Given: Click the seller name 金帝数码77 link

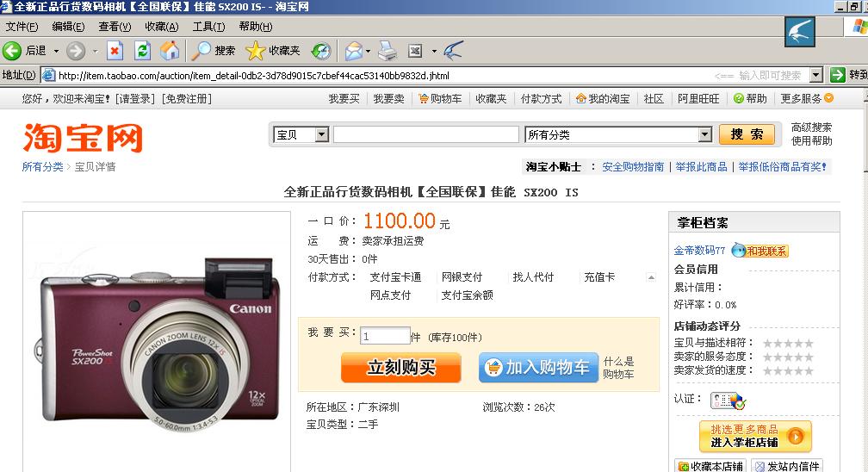Looking at the screenshot, I should tap(699, 251).
